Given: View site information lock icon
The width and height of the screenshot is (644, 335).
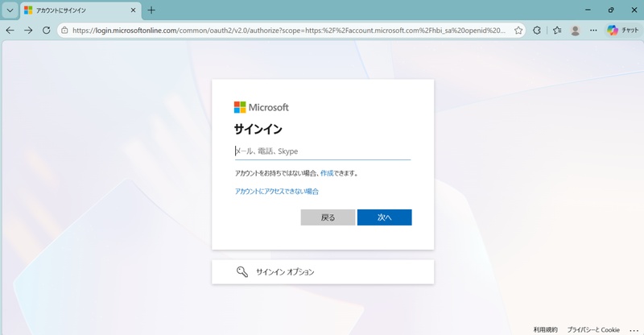Looking at the screenshot, I should click(x=64, y=30).
